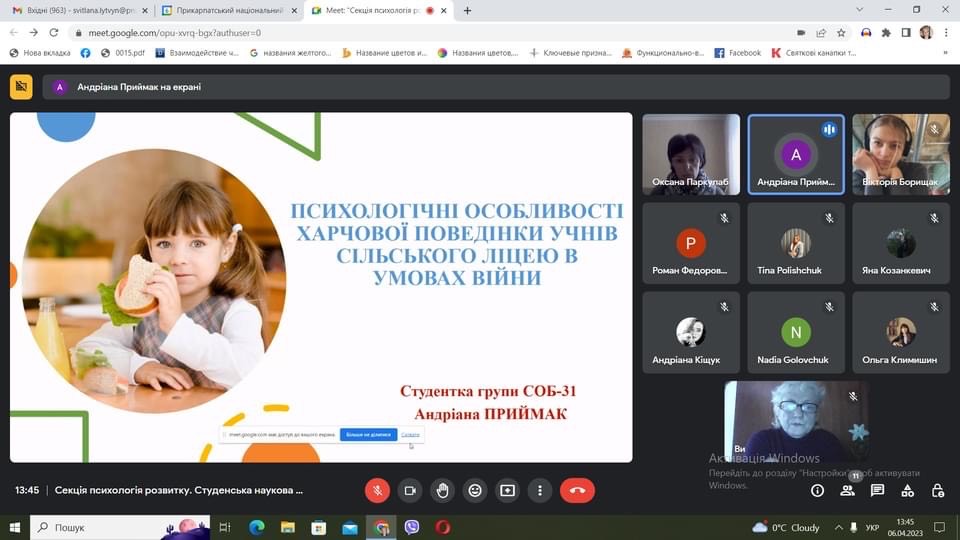
Task: Click the blue stop sharing button
Action: [368, 435]
